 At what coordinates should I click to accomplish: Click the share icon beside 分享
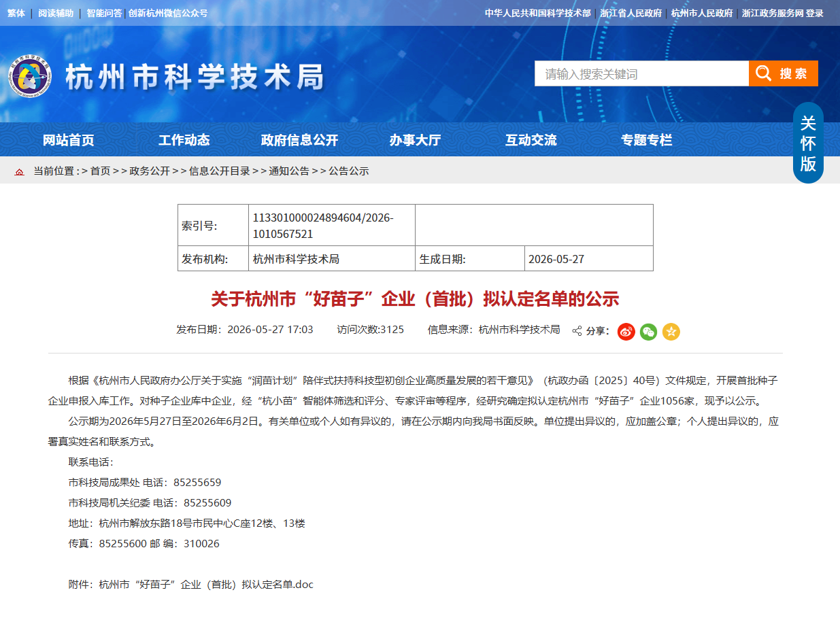coord(577,331)
